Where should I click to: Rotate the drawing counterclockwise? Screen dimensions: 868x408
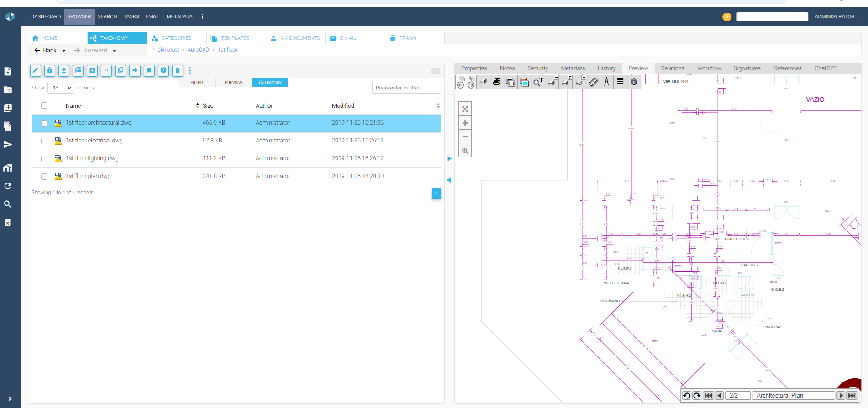[686, 396]
